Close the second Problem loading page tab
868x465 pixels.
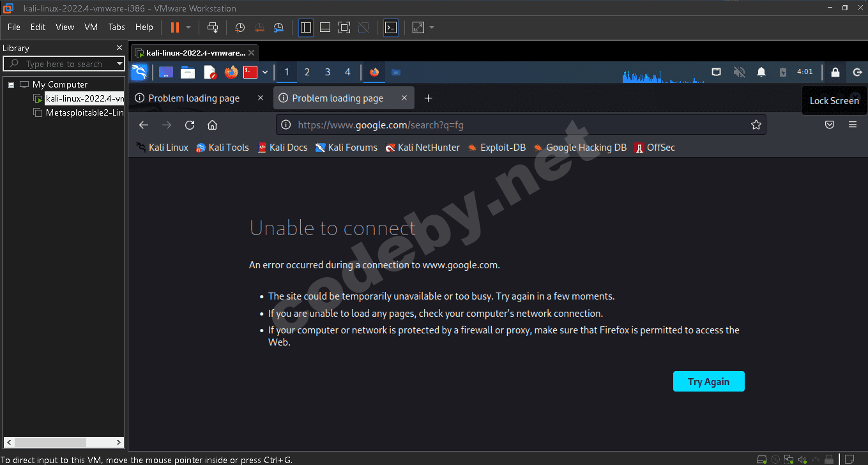click(x=404, y=98)
